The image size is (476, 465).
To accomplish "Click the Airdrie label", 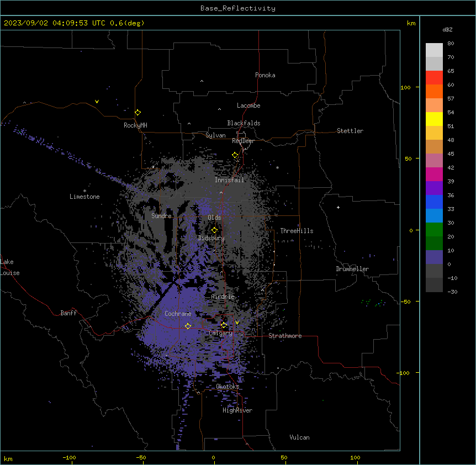I will coord(223,297).
